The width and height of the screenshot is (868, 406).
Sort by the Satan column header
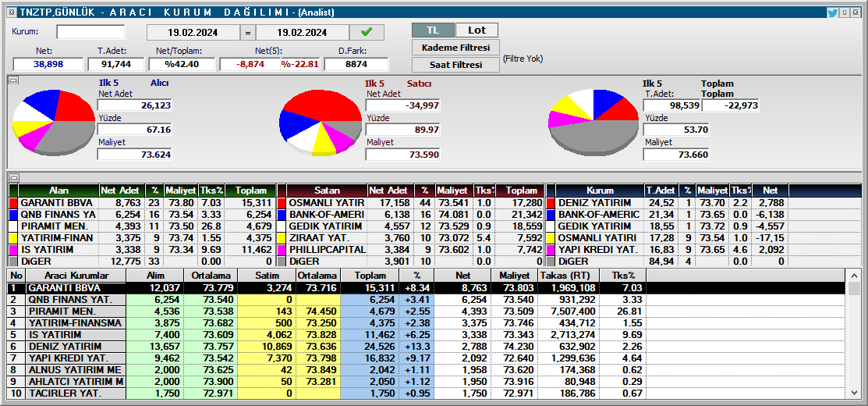coord(328,191)
